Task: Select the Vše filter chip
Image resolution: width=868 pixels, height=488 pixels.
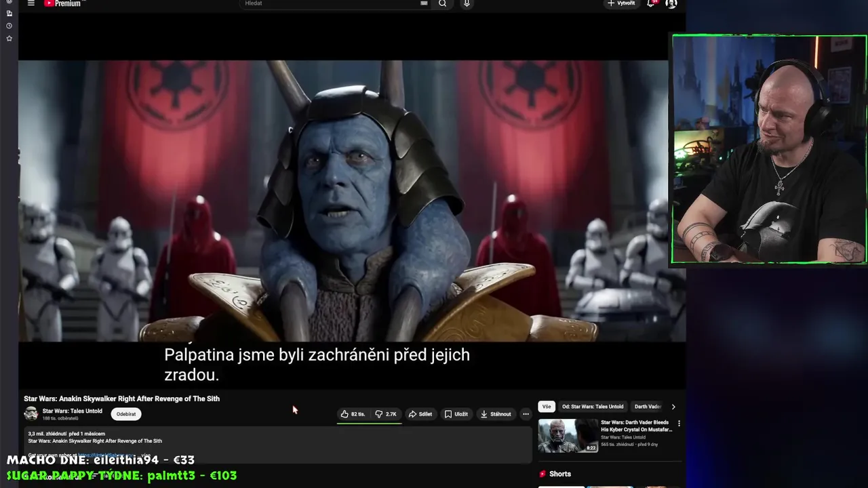Action: point(547,407)
